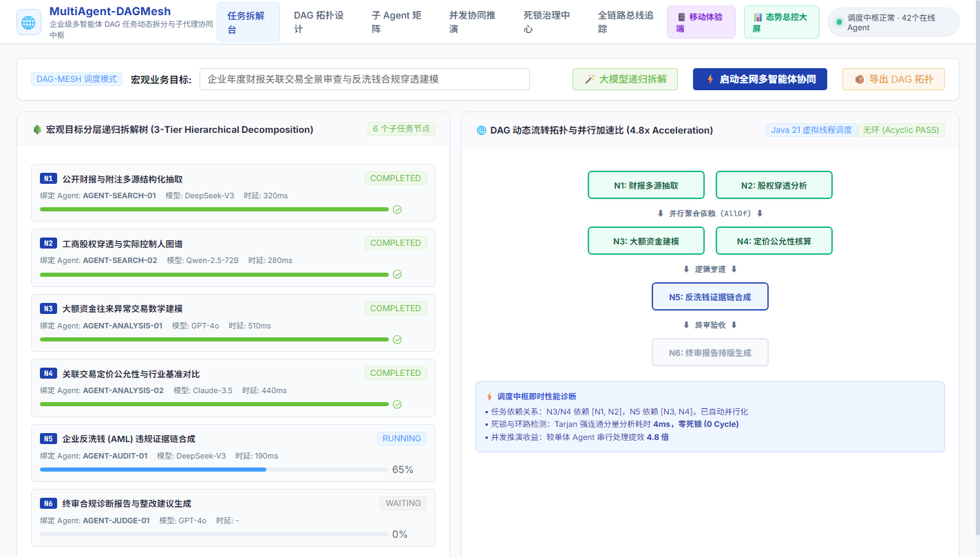Click the 逻辑穿透 connector label

tap(710, 269)
